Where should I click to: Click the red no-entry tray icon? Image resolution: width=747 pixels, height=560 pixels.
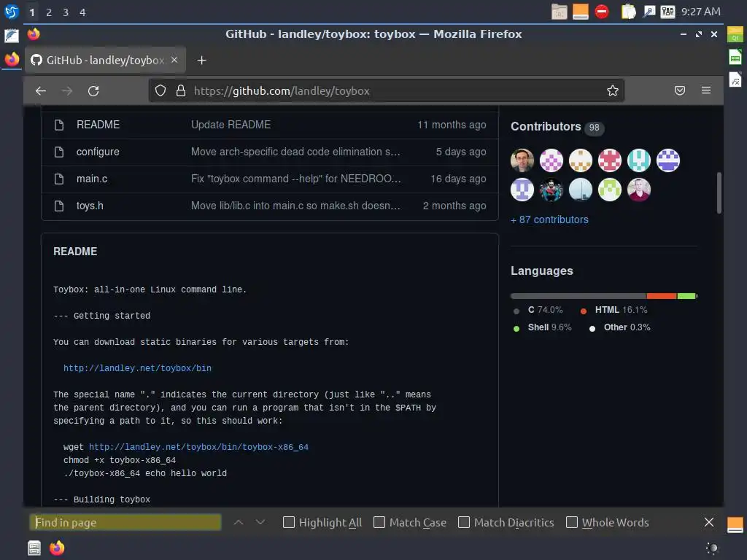(x=602, y=12)
